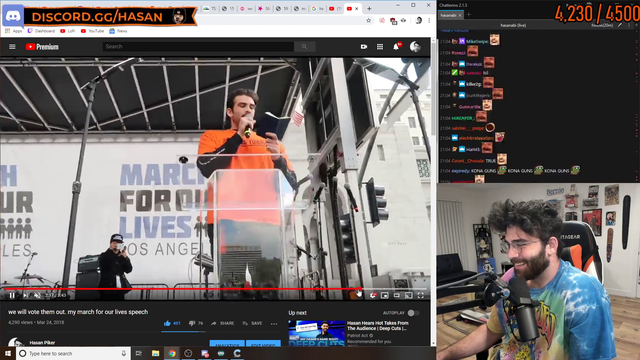Click expiredyc KONA GUNS chat message
Viewport: 640px width, 360px height.
click(x=509, y=171)
